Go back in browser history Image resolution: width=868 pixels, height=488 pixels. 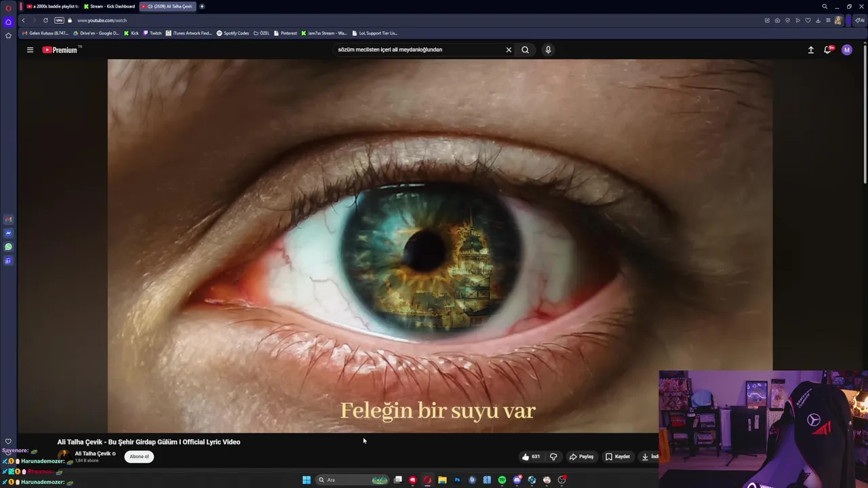click(23, 20)
